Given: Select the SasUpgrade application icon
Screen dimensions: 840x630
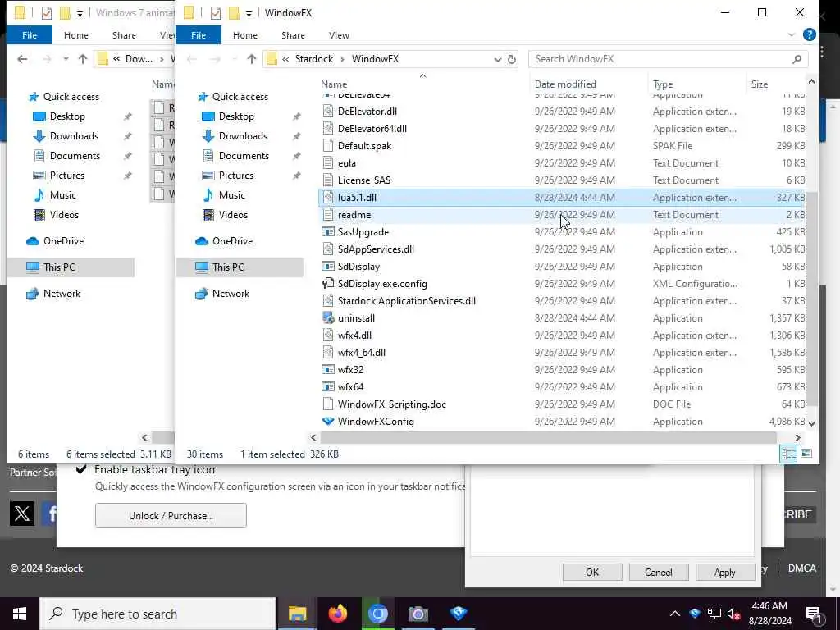Looking at the screenshot, I should (328, 232).
